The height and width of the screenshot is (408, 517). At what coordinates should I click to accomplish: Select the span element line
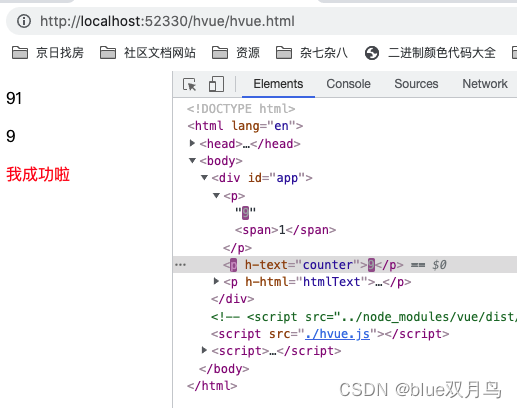pyautogui.click(x=285, y=230)
